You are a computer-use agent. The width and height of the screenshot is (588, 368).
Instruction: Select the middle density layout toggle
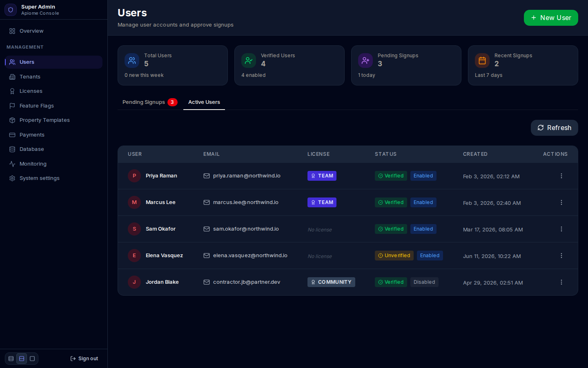pyautogui.click(x=22, y=359)
